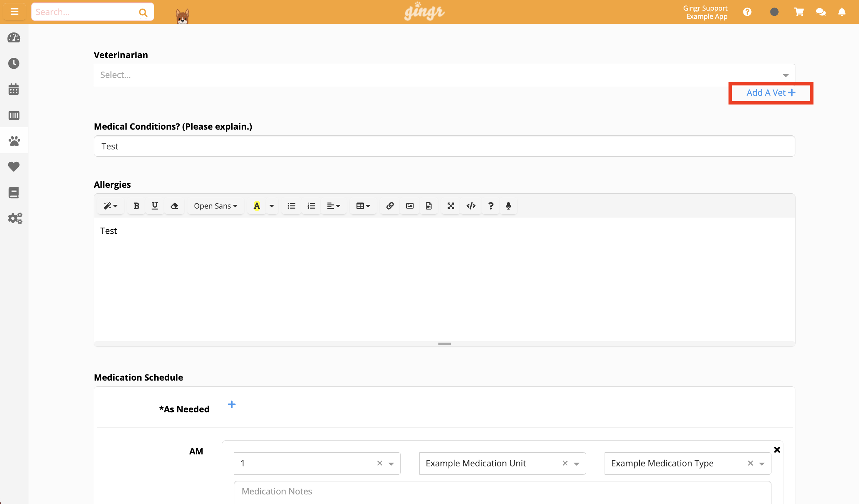Insert a numbered list
This screenshot has width=859, height=504.
click(x=311, y=206)
